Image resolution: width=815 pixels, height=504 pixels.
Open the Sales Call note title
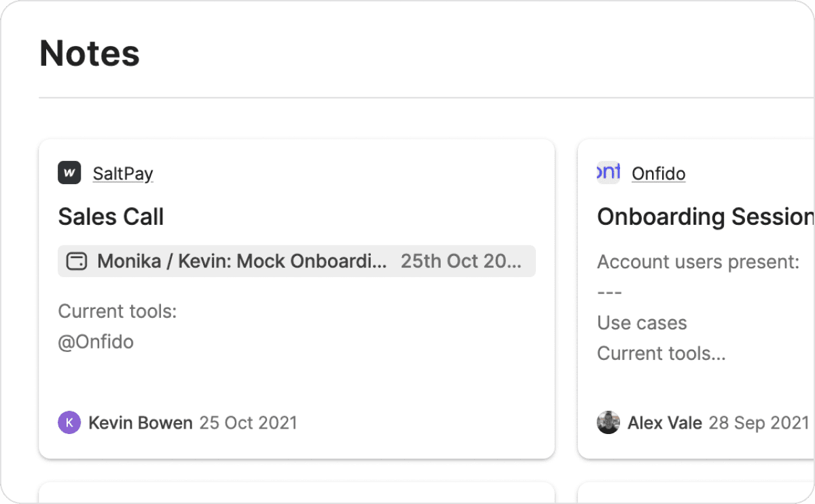(x=111, y=217)
